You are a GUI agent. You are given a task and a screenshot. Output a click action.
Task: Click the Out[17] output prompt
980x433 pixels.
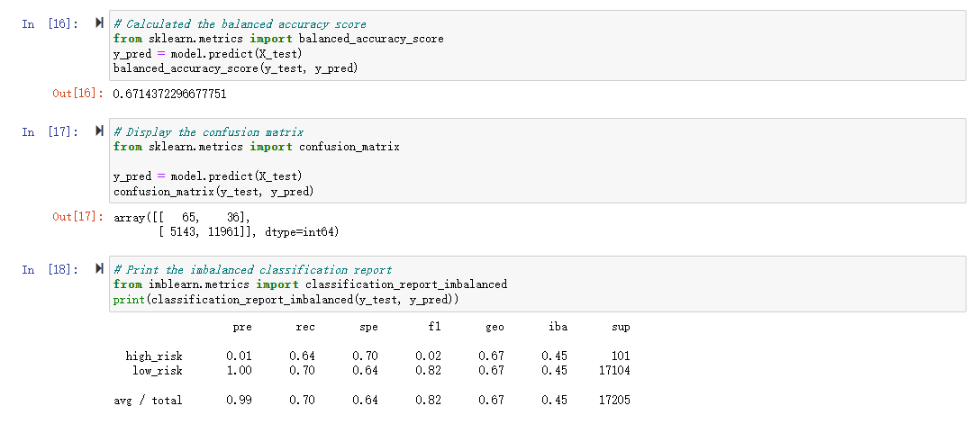tap(78, 217)
